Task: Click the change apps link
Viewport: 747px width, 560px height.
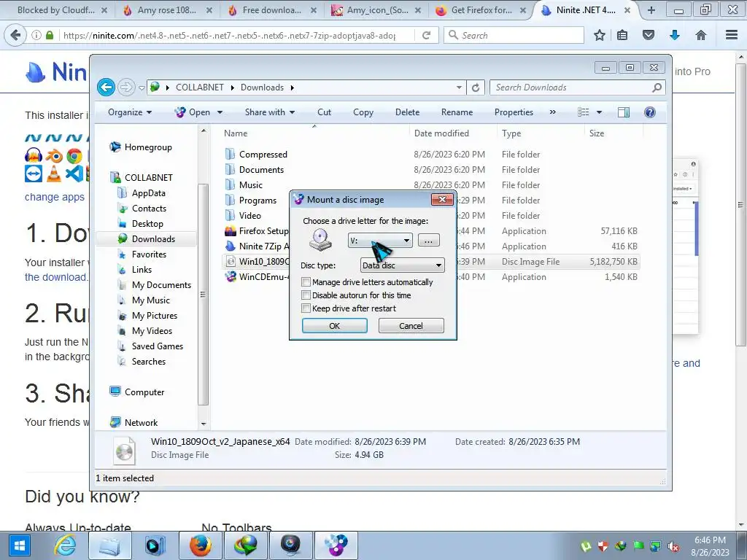Action: click(x=54, y=197)
